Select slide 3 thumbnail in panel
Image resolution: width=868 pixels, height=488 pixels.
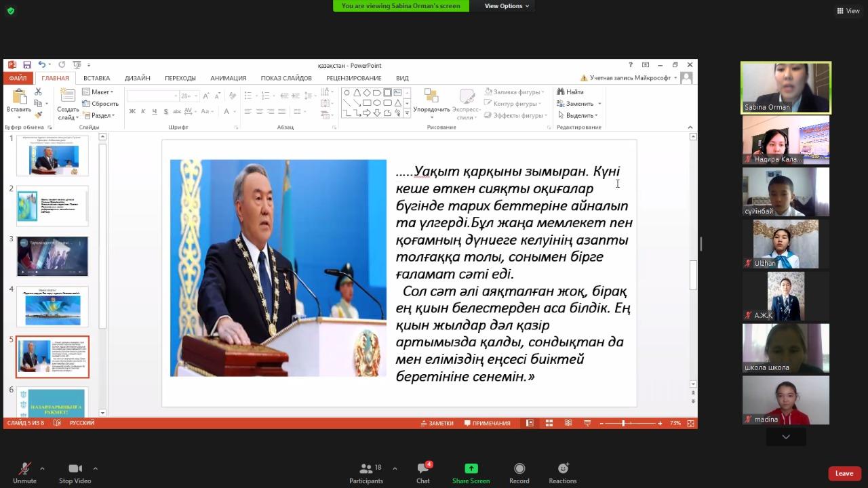click(52, 256)
